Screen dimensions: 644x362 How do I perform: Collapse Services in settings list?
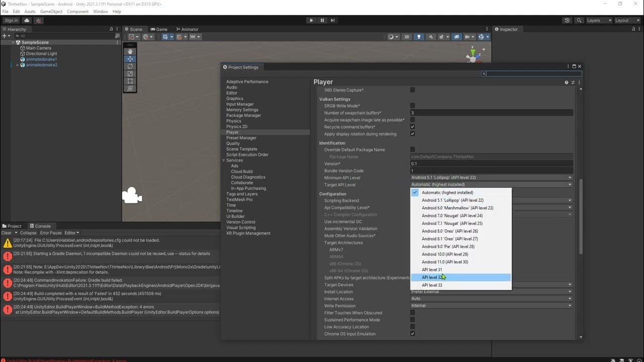point(223,160)
